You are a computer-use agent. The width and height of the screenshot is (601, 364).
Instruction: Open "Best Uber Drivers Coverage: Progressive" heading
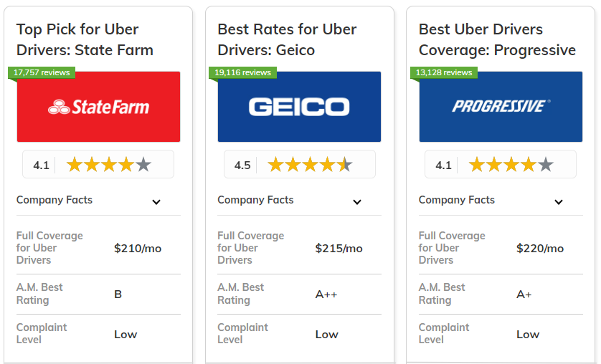click(x=497, y=39)
